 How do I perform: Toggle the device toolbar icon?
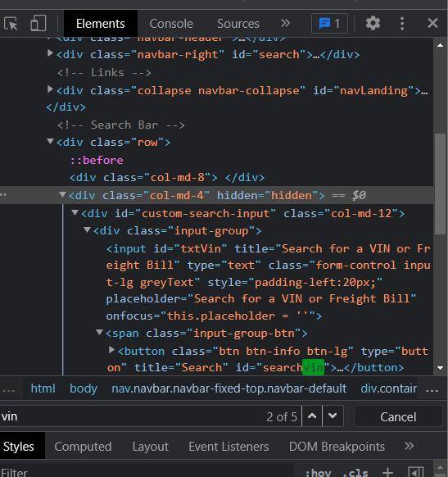pos(38,23)
